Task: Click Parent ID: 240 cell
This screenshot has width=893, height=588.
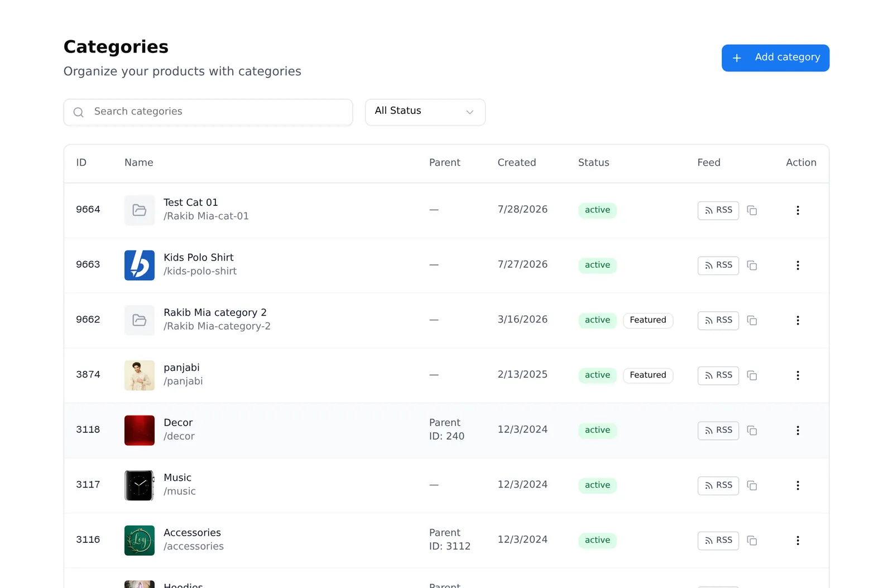Action: coord(446,430)
